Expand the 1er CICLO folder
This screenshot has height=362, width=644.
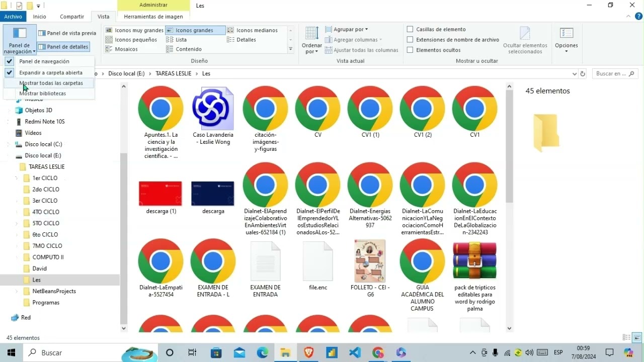point(16,178)
